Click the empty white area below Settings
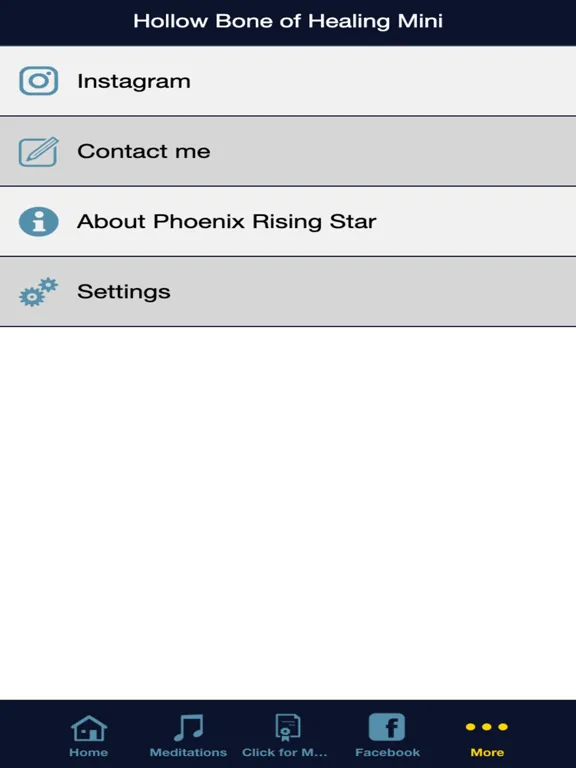 coord(288,513)
